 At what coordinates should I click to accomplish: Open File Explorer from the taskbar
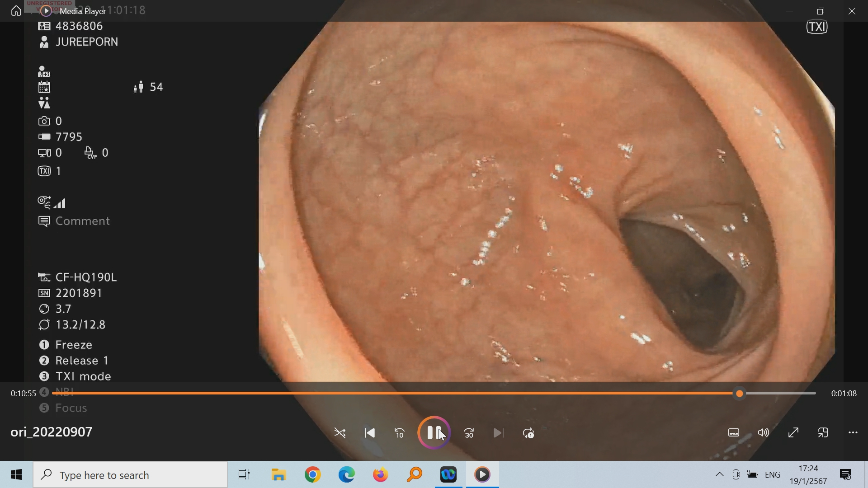click(x=278, y=475)
